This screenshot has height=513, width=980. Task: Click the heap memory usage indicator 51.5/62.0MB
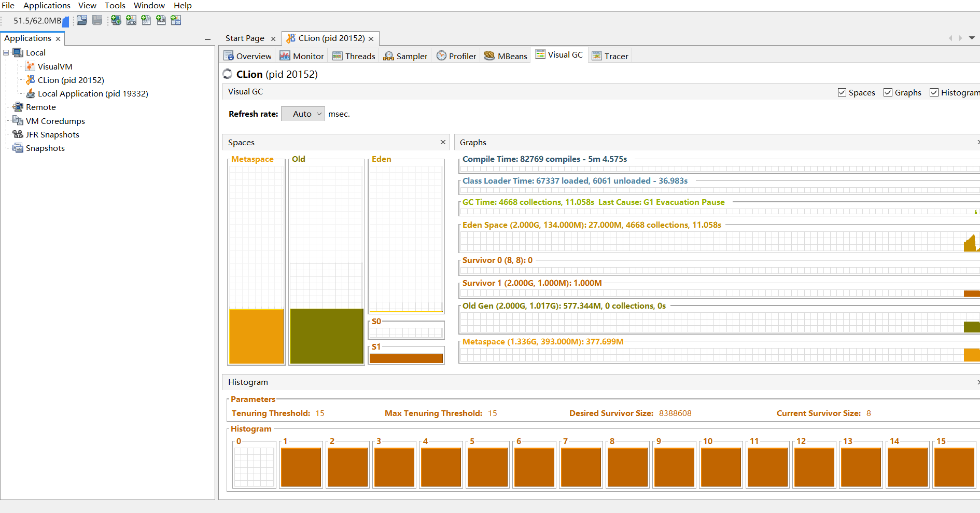pyautogui.click(x=41, y=21)
